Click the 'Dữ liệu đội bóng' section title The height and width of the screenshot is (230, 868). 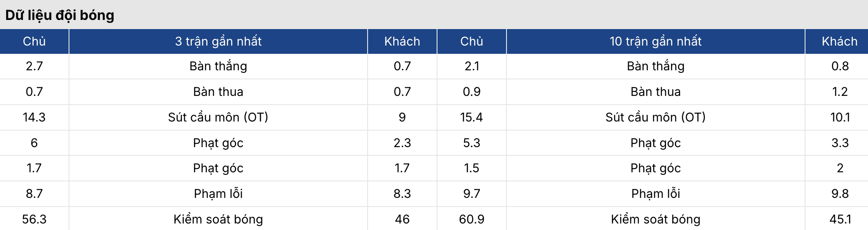[59, 15]
